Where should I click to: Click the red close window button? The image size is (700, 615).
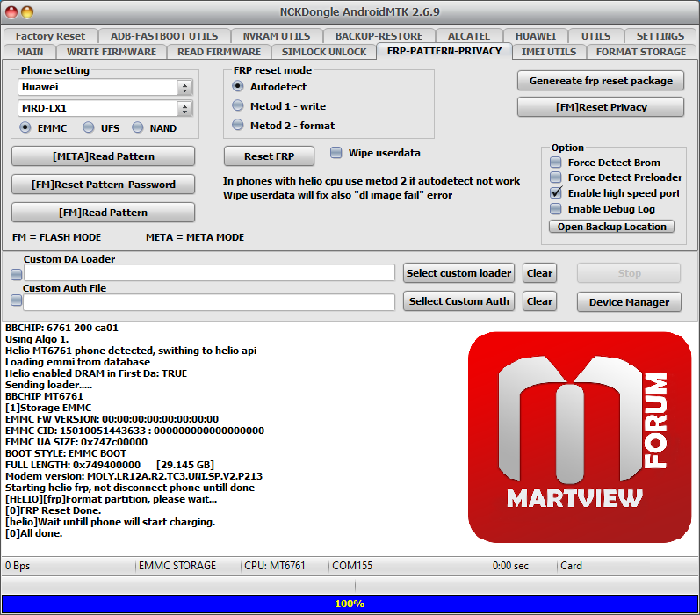[11, 12]
